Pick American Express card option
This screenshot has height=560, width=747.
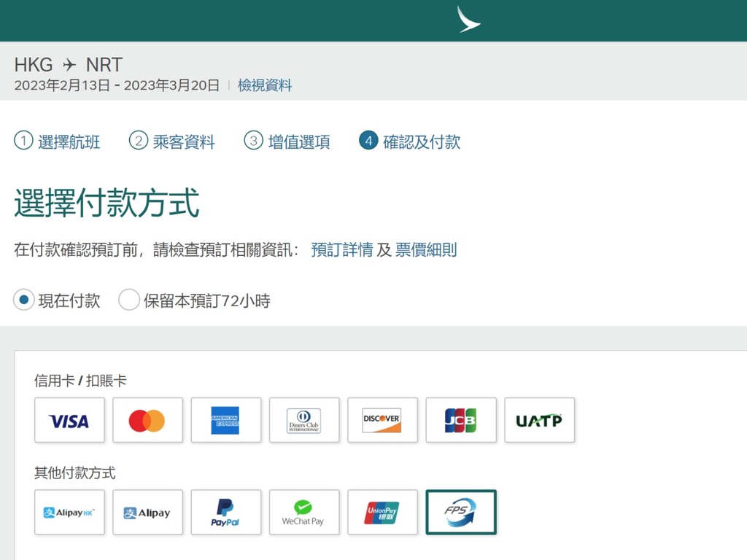226,420
